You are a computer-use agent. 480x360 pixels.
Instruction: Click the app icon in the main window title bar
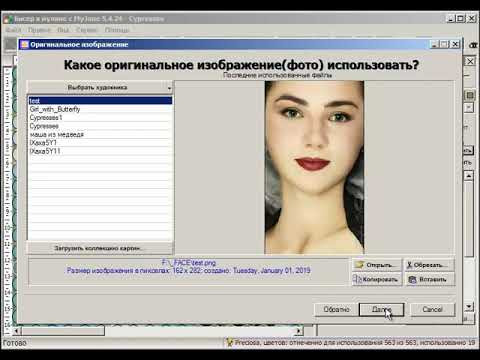8,19
